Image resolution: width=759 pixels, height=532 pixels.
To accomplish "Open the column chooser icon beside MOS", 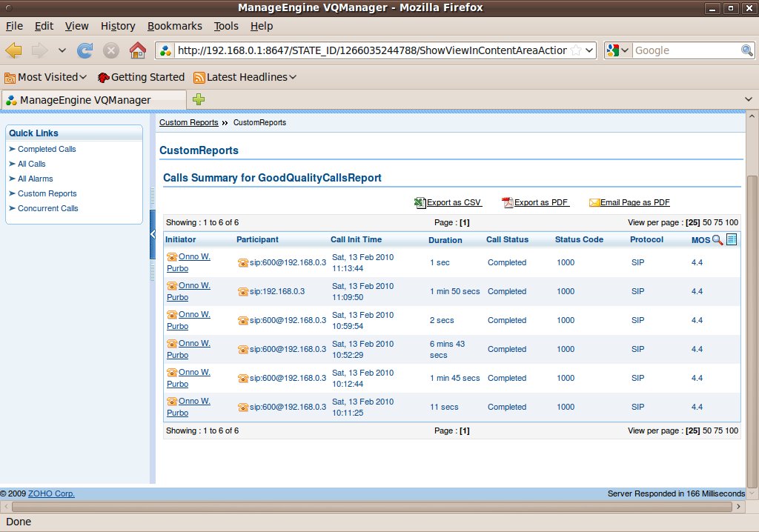I will tap(732, 239).
